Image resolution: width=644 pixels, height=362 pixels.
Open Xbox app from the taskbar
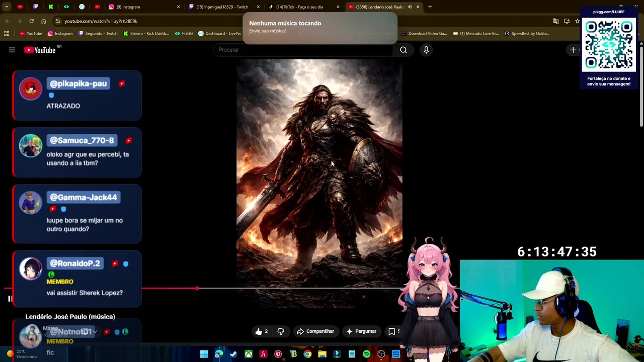[249, 354]
